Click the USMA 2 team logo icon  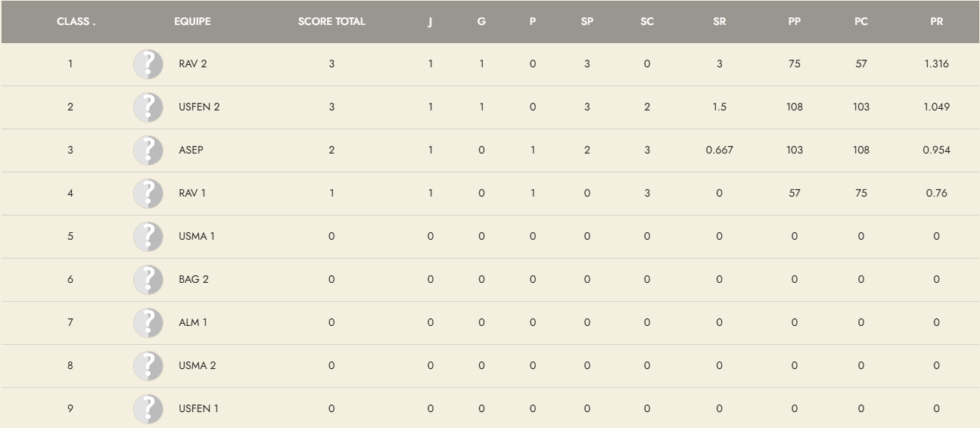coord(148,366)
